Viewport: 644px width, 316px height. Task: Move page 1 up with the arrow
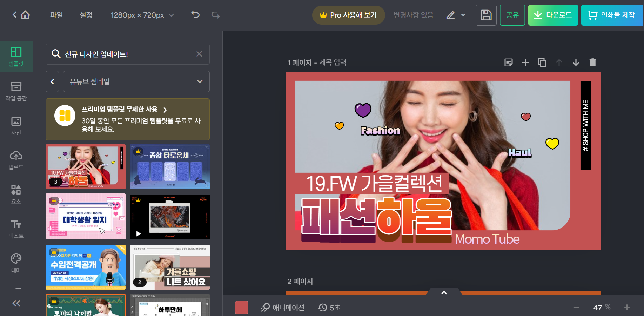point(559,62)
